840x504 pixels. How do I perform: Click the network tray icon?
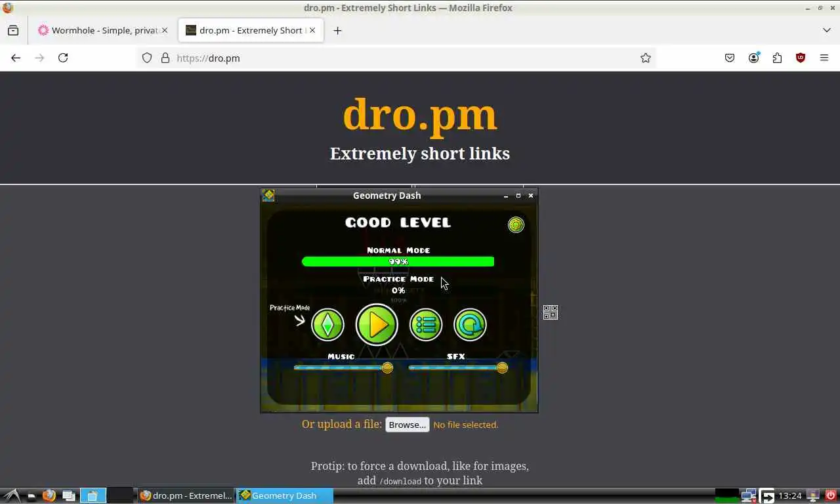click(x=749, y=495)
